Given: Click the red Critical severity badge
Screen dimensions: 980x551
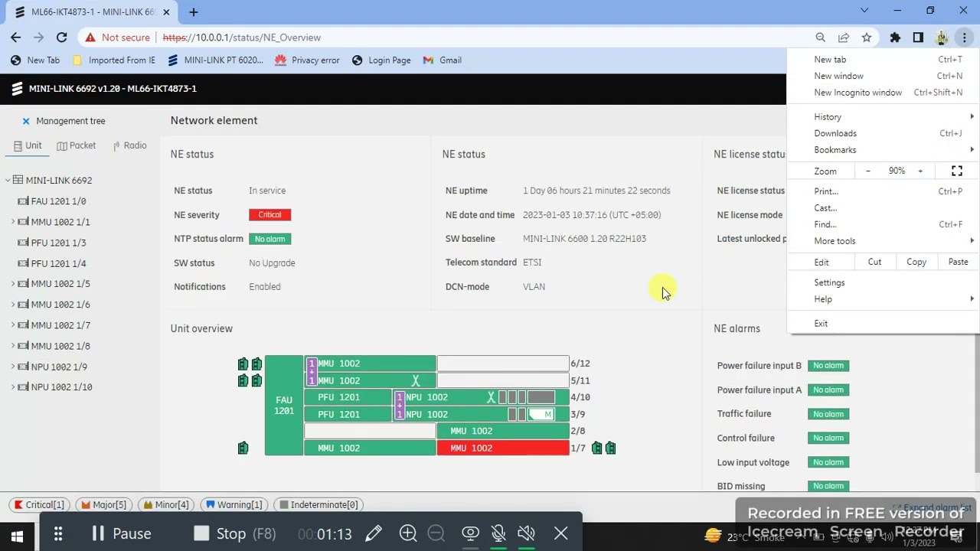Looking at the screenshot, I should (269, 215).
